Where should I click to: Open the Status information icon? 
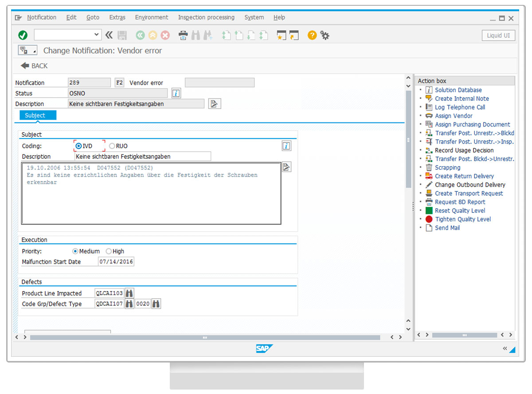[x=176, y=93]
